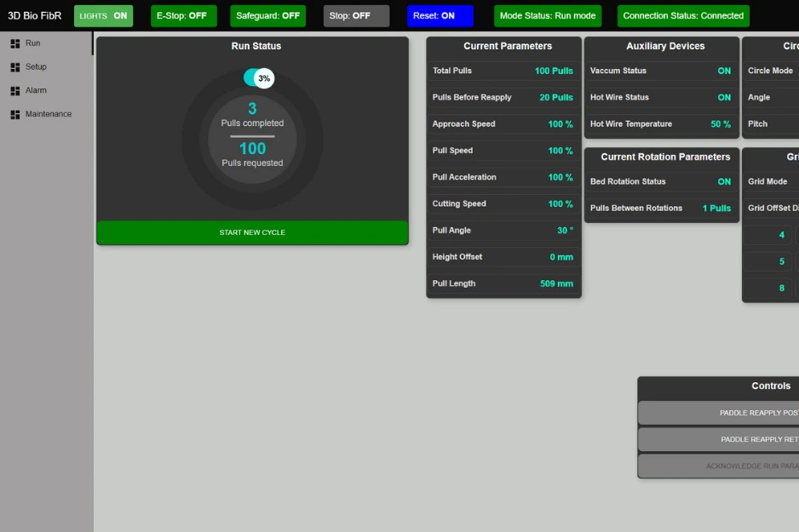Click the Maintenance icon in the sidebar
The image size is (799, 532).
tap(14, 113)
